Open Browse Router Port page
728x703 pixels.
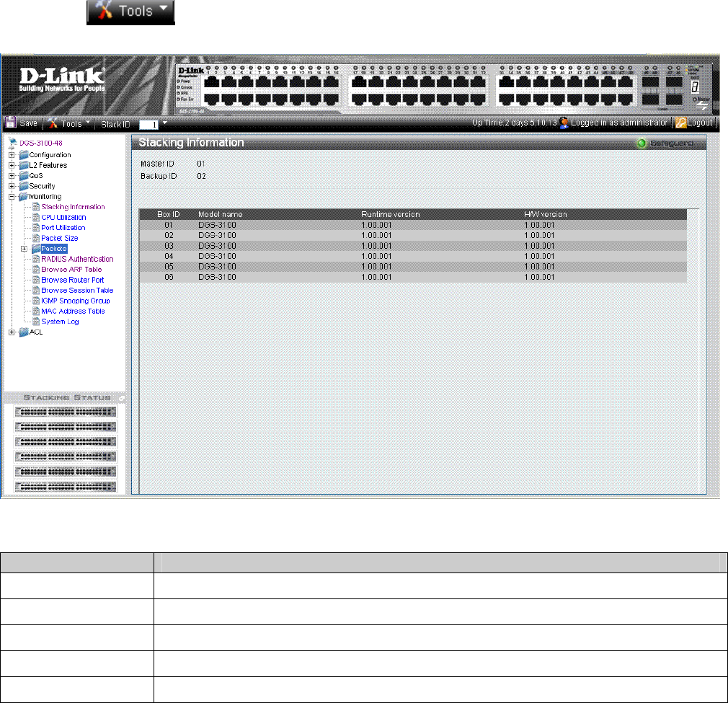[x=72, y=280]
